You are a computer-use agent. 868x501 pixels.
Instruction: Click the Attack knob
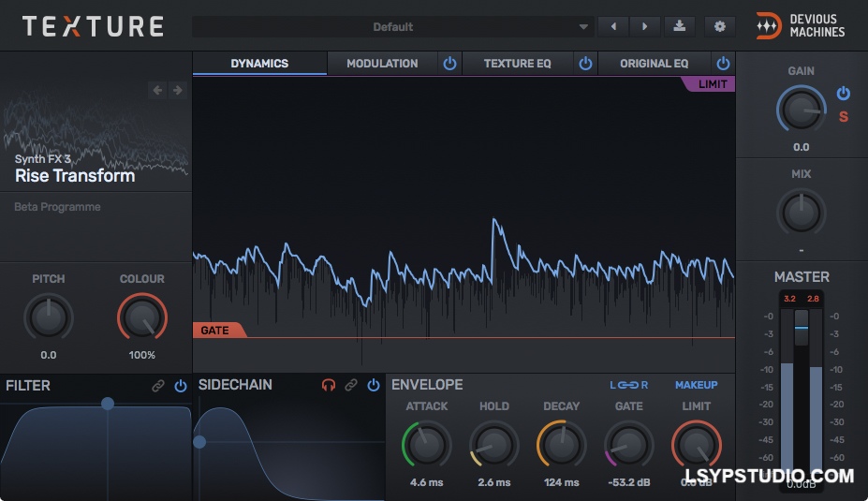[426, 445]
